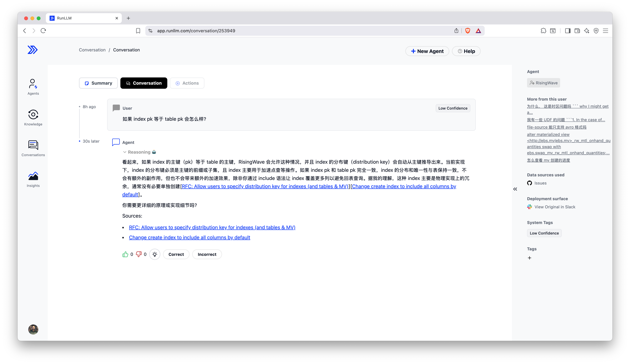This screenshot has width=630, height=364.
Task: Open timezone question related conversation
Action: click(x=568, y=109)
